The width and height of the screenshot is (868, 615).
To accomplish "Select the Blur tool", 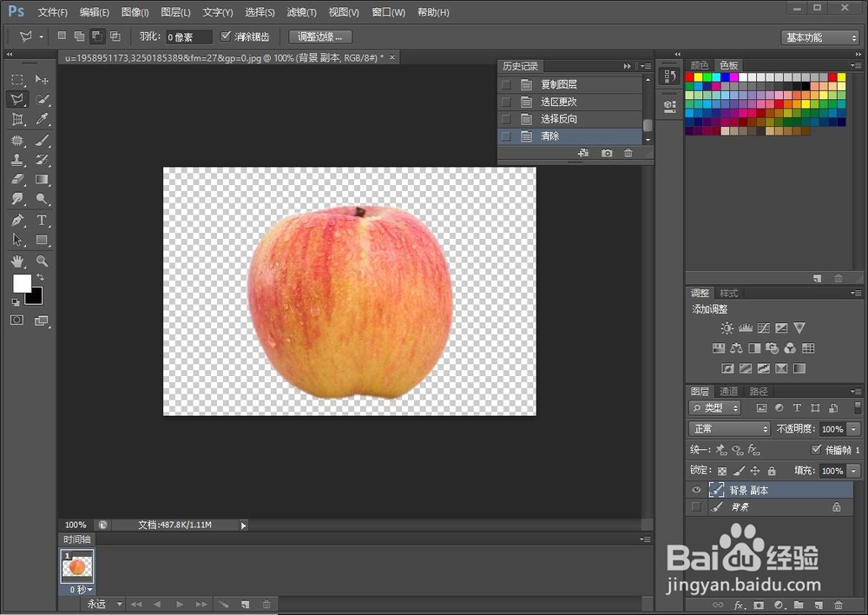I will tap(17, 199).
